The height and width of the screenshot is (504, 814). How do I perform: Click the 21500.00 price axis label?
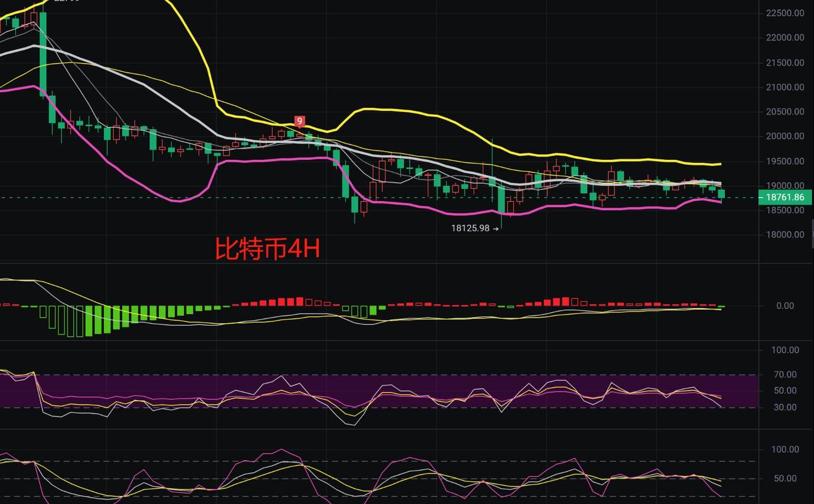click(x=785, y=63)
